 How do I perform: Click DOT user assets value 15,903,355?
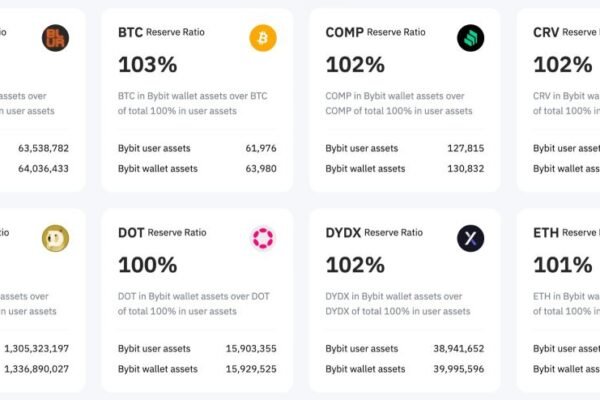coord(252,348)
